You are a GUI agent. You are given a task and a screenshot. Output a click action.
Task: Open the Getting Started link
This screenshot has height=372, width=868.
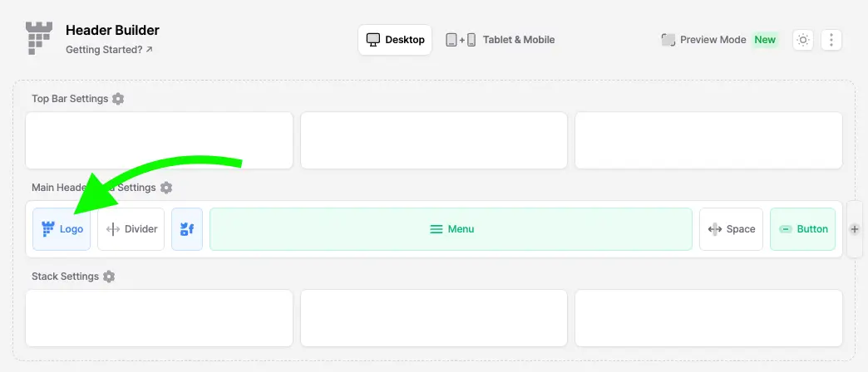pos(109,49)
